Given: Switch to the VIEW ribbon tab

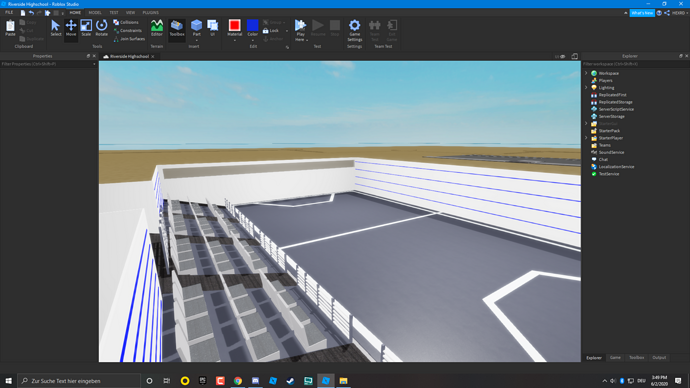Looking at the screenshot, I should tap(130, 13).
